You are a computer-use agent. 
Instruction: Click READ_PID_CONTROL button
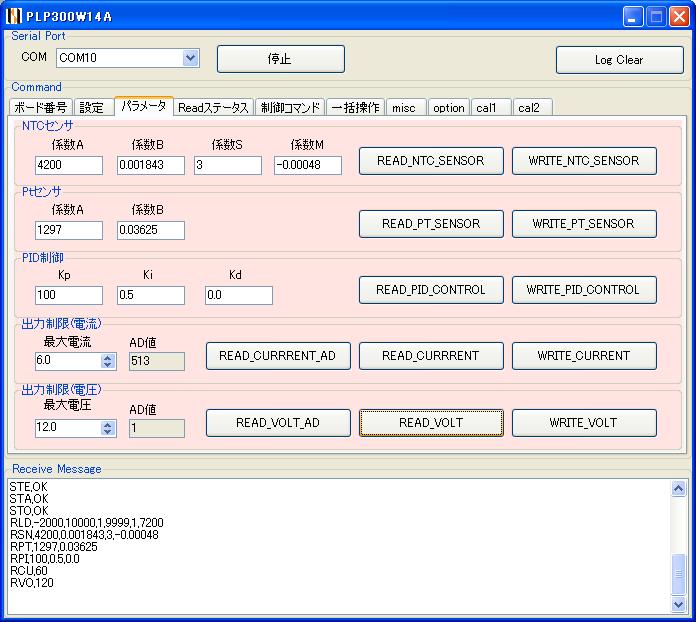431,290
